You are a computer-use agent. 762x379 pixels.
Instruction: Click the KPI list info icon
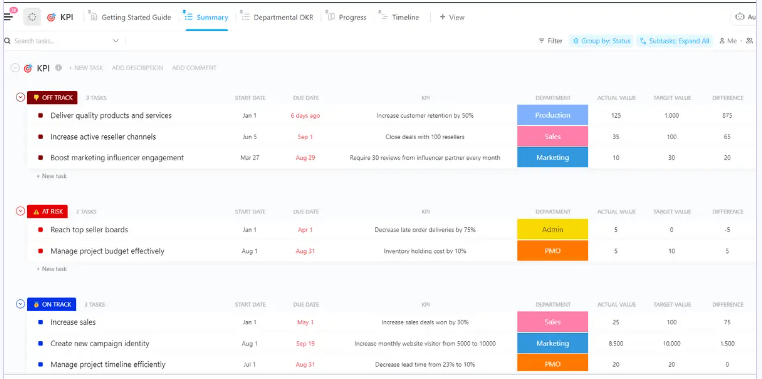(58, 68)
